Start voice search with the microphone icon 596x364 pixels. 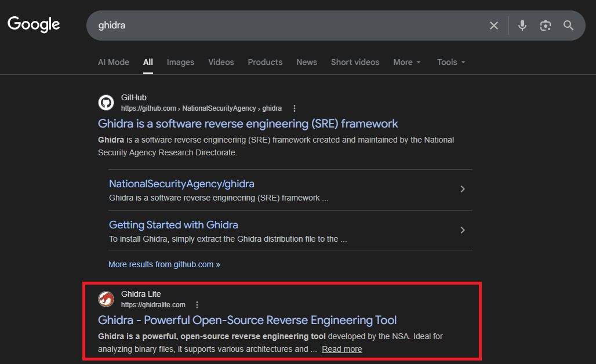pyautogui.click(x=522, y=26)
